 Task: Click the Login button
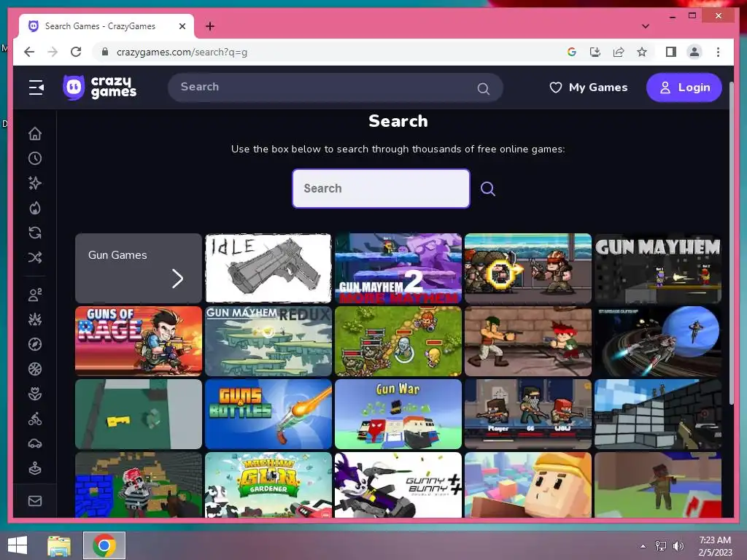pos(684,87)
